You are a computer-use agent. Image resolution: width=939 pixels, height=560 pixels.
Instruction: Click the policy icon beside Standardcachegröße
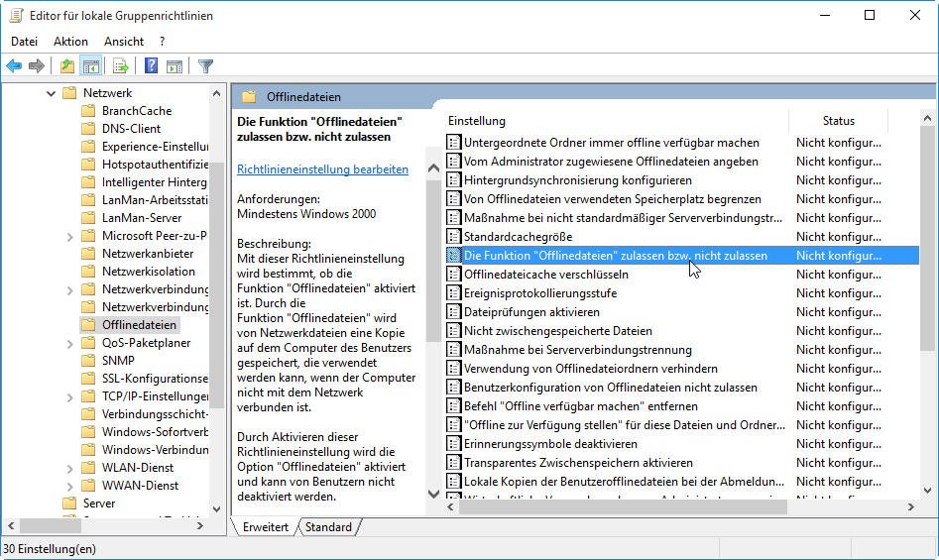pyautogui.click(x=454, y=236)
